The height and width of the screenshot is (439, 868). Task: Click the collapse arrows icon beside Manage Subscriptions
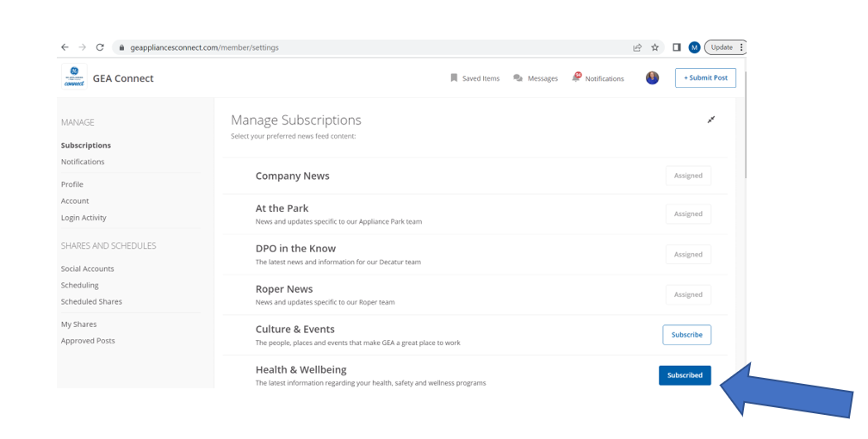(711, 120)
